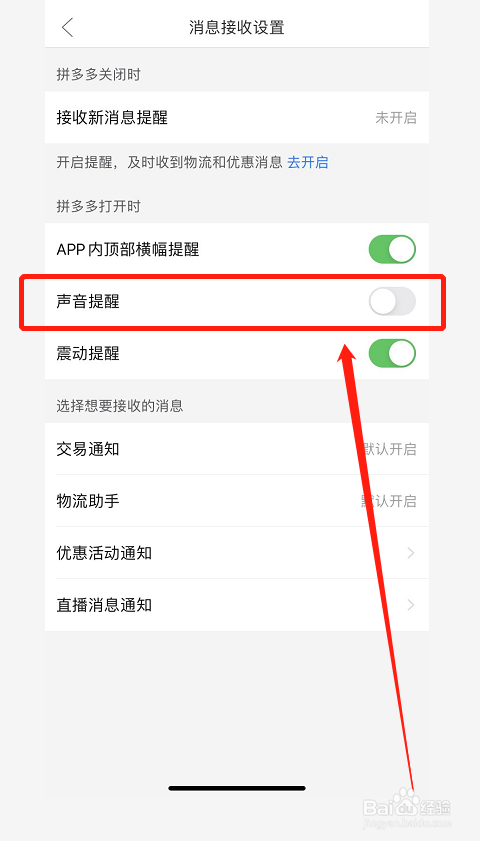
Task: Tap the bottom home indicator bar
Action: click(237, 788)
